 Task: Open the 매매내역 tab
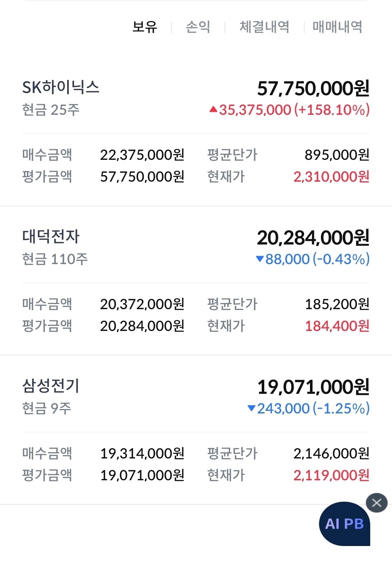click(338, 27)
